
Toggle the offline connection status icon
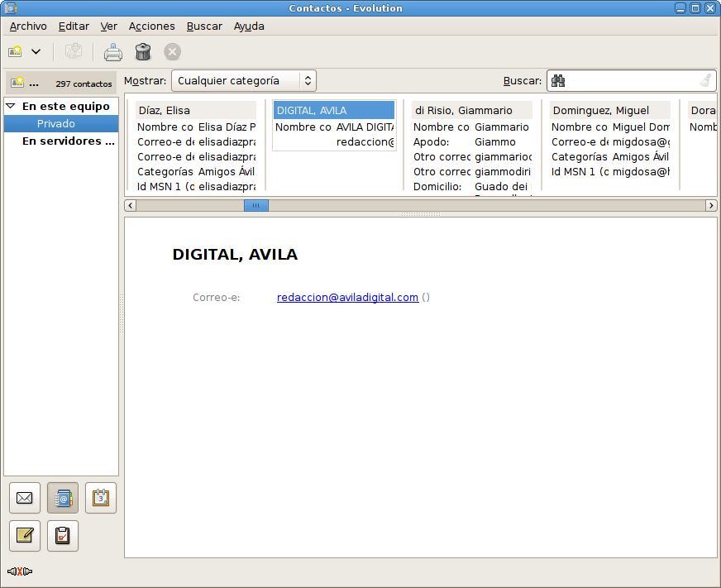pos(20,571)
